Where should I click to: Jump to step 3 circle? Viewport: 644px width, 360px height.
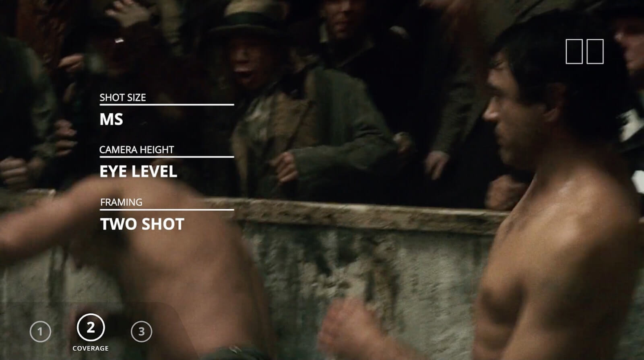click(141, 332)
